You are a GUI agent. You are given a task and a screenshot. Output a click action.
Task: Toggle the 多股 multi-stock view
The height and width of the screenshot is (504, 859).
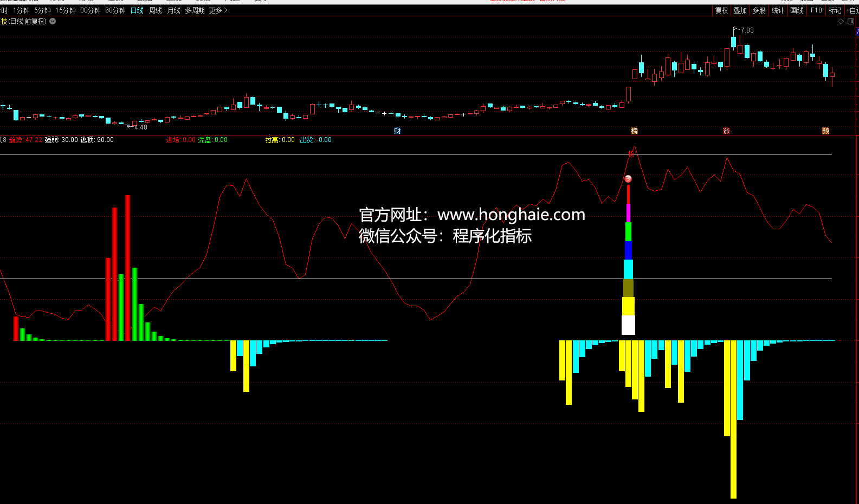pos(759,10)
